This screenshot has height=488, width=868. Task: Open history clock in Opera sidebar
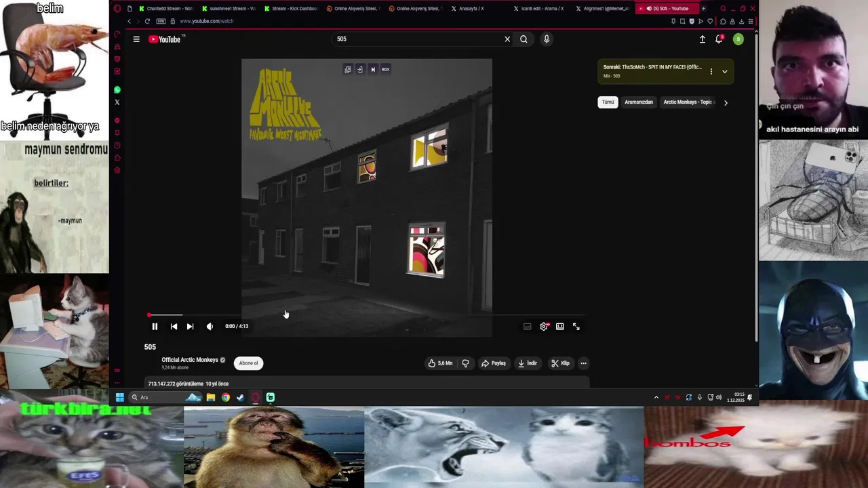point(117,146)
